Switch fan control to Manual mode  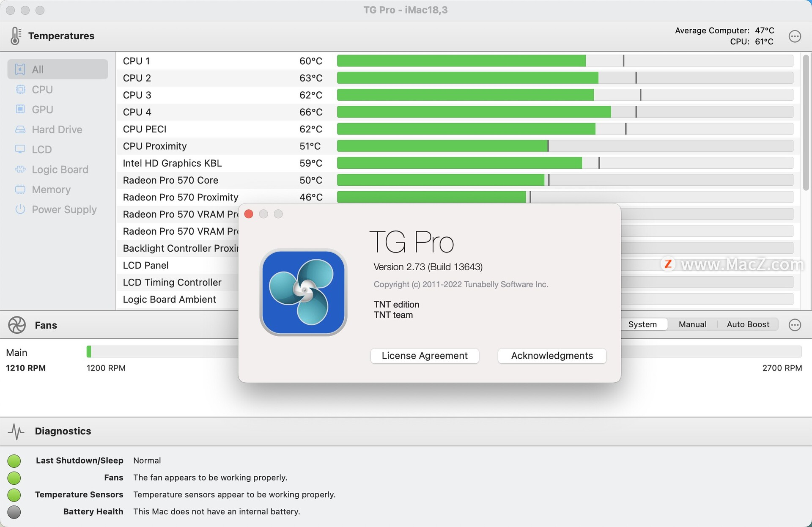pyautogui.click(x=692, y=324)
